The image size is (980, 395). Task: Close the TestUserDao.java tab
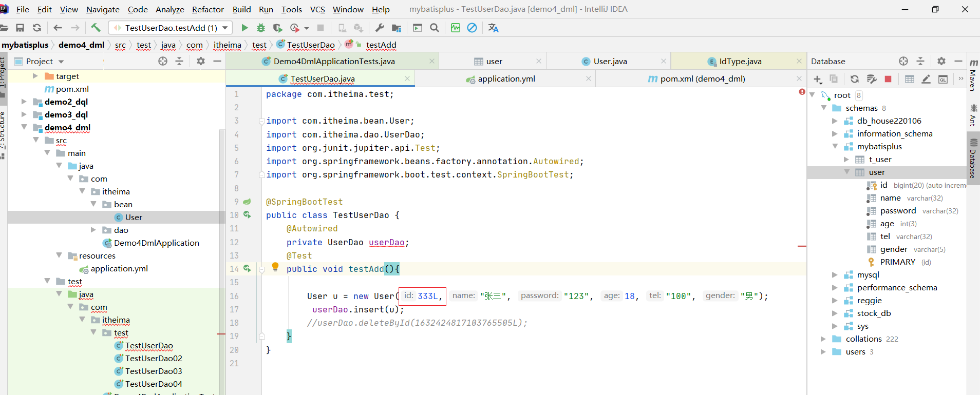(407, 78)
